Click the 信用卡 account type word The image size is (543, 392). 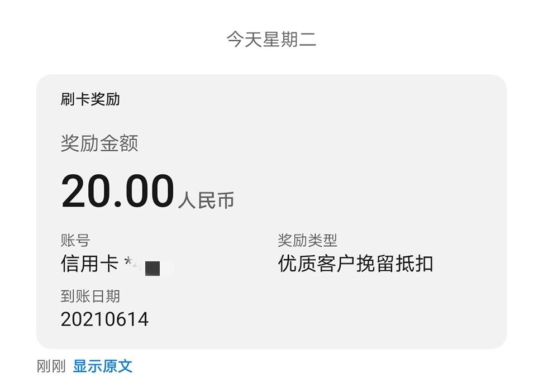coord(90,264)
